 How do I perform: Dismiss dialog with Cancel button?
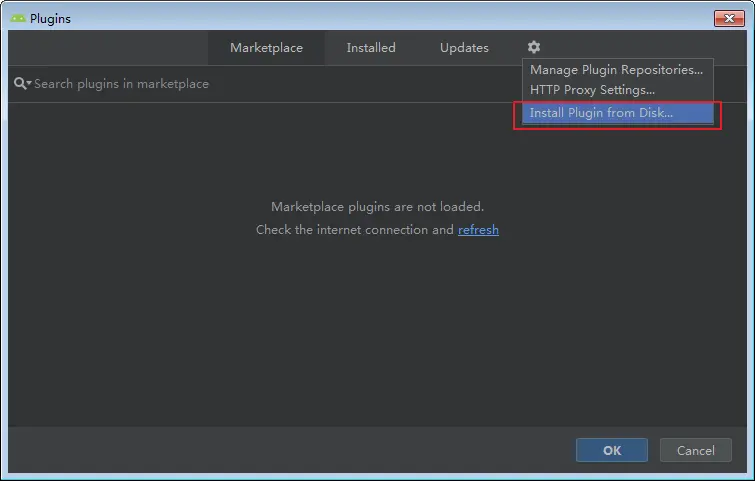pyautogui.click(x=696, y=450)
